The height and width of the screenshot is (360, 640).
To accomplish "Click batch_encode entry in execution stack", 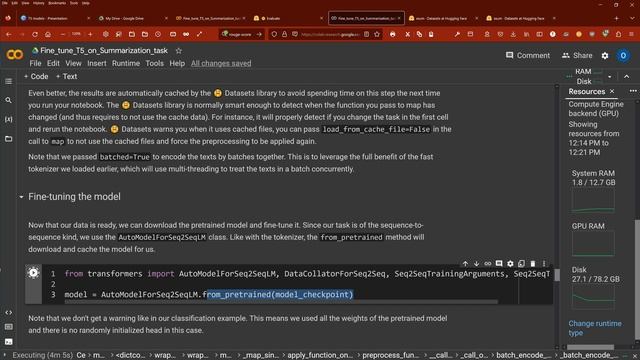I will (x=523, y=355).
